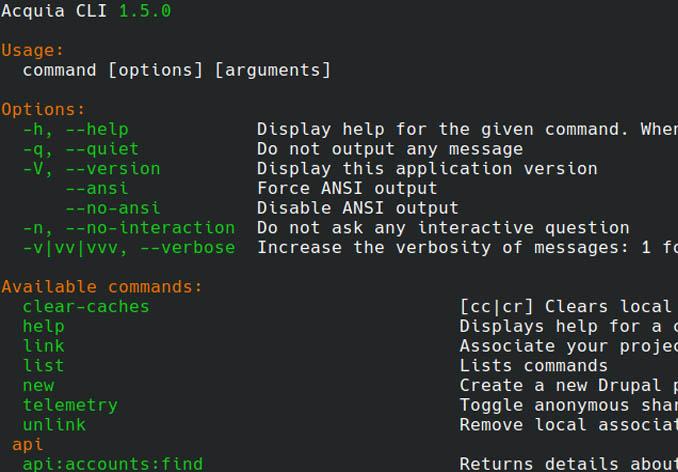Click the 'help' command in available commands

[44, 326]
